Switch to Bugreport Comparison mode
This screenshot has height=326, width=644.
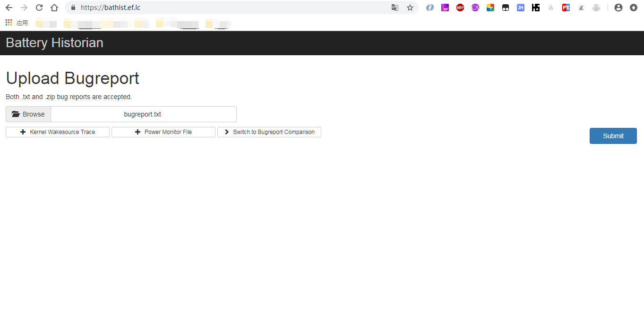[269, 132]
